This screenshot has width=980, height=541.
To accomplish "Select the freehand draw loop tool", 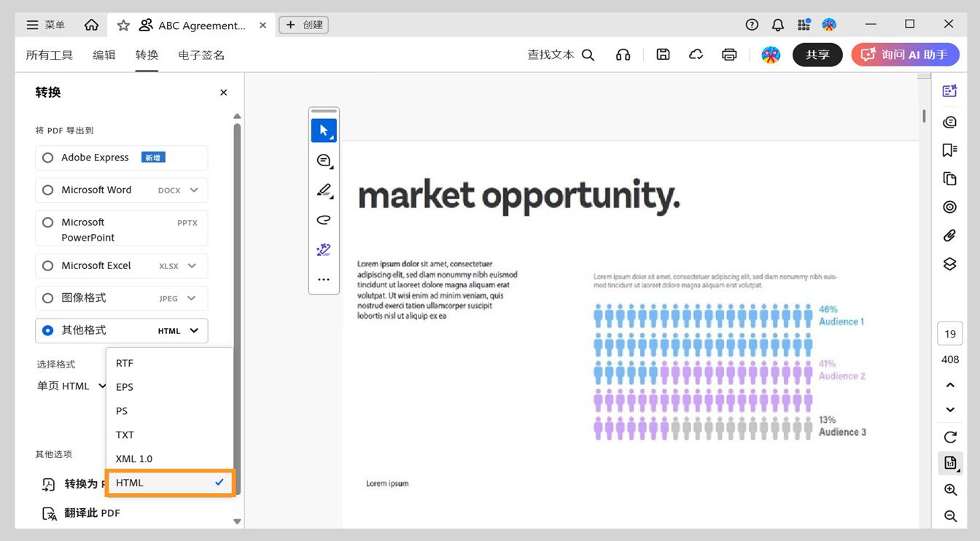I will click(x=324, y=219).
